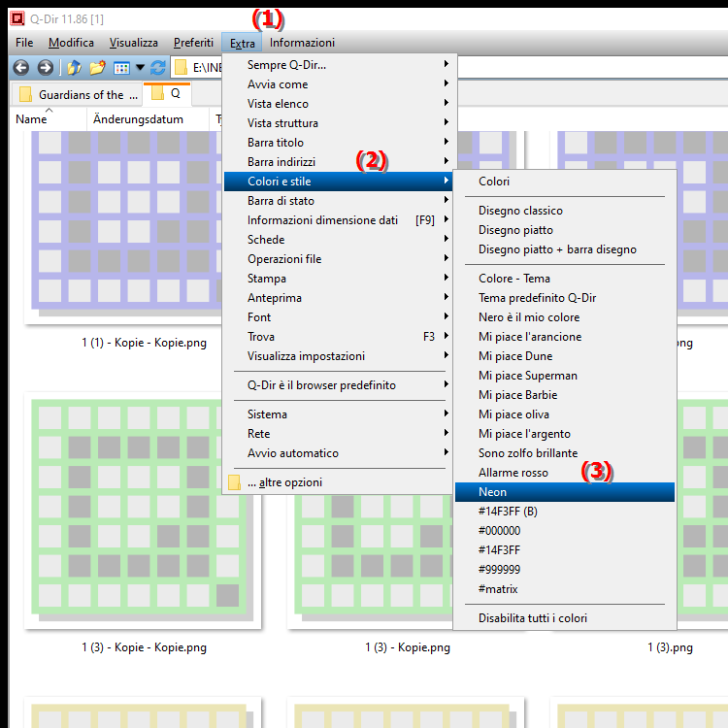Open the view mode dropdown arrow
This screenshot has height=728, width=728.
tap(140, 68)
